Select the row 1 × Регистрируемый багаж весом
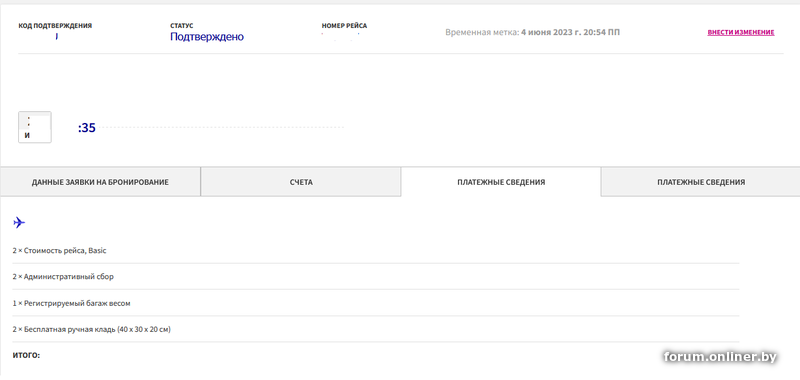Image resolution: width=800 pixels, height=380 pixels. (376, 303)
